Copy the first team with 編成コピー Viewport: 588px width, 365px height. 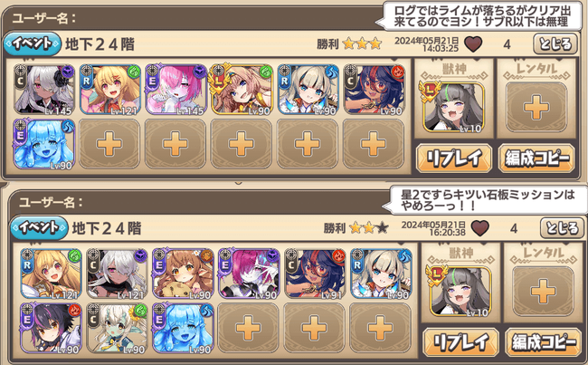pos(536,158)
